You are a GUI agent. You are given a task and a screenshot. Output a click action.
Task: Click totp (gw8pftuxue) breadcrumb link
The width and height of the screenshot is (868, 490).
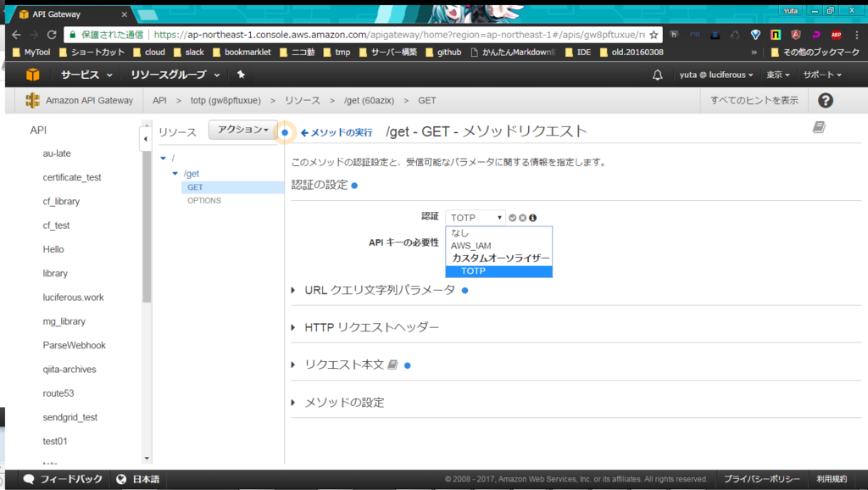pos(225,100)
